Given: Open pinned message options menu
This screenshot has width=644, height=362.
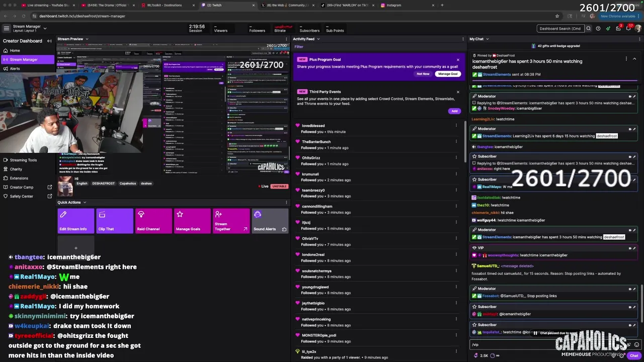Looking at the screenshot, I should coord(626,59).
